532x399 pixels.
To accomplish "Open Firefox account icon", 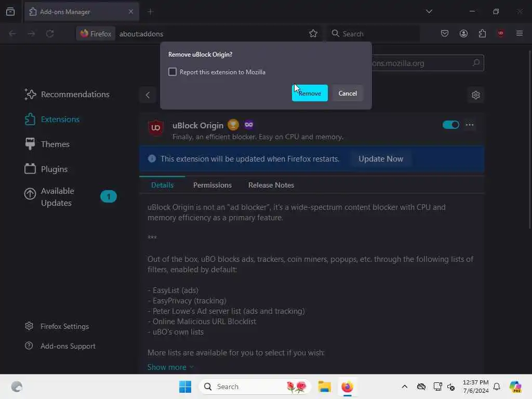I will click(x=463, y=33).
